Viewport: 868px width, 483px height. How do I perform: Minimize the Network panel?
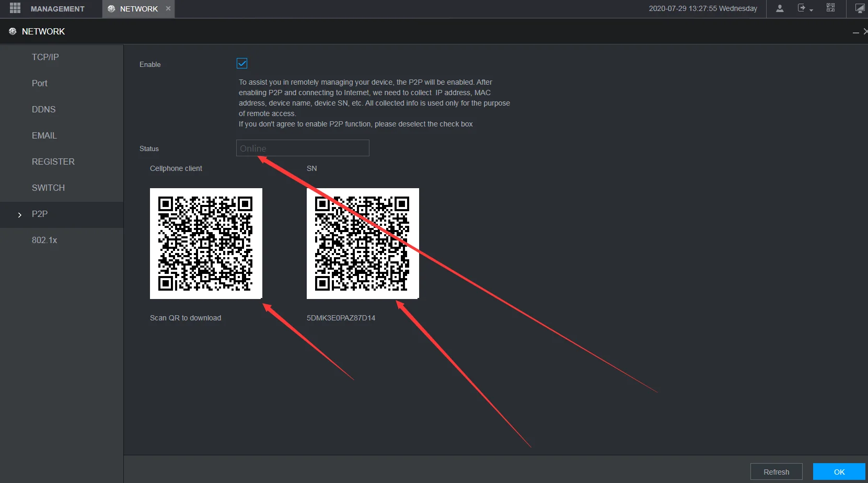856,32
